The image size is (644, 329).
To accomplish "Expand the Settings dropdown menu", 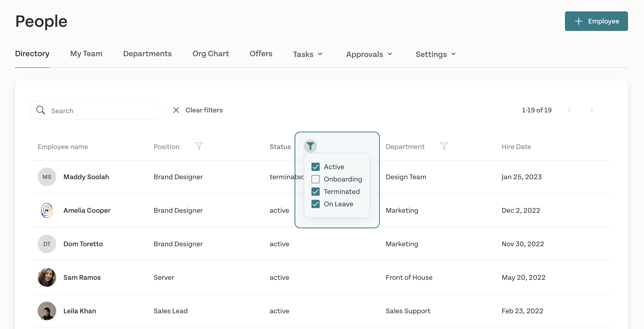I will click(436, 54).
